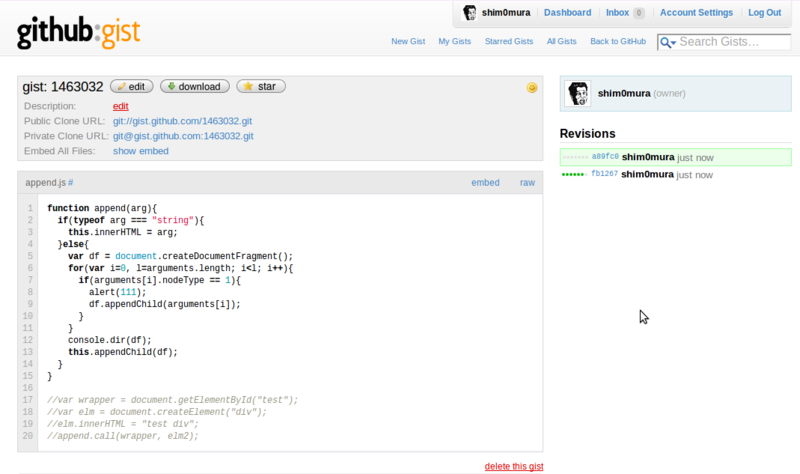Click the yellow smiley icon on gist header
This screenshot has height=474, width=800.
(532, 88)
